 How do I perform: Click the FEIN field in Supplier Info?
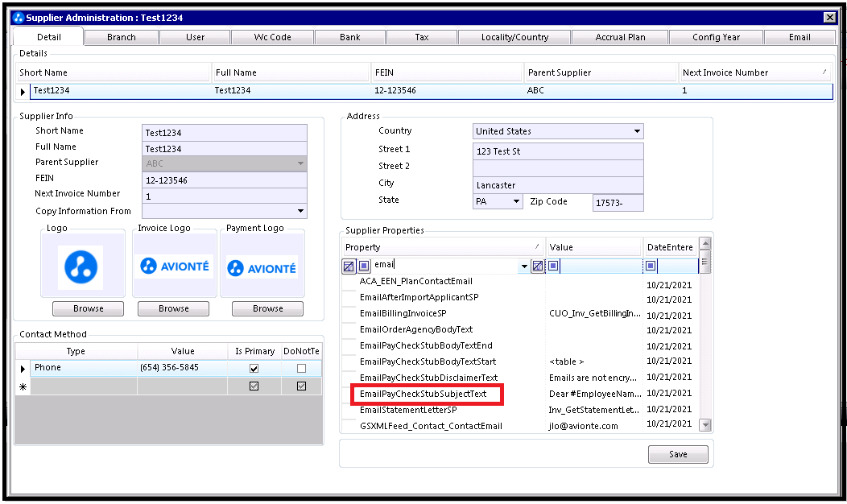tap(224, 180)
